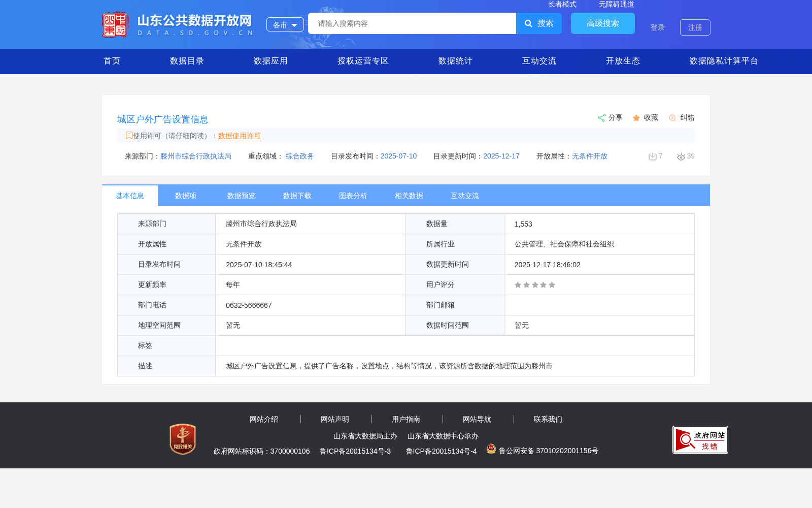Screen dimensions: 812x508
Task: Click the 搜索 button
Action: (539, 23)
